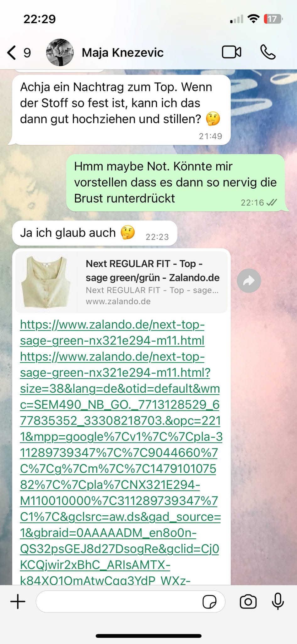
Task: Record a voice message with microphone
Action: click(278, 601)
